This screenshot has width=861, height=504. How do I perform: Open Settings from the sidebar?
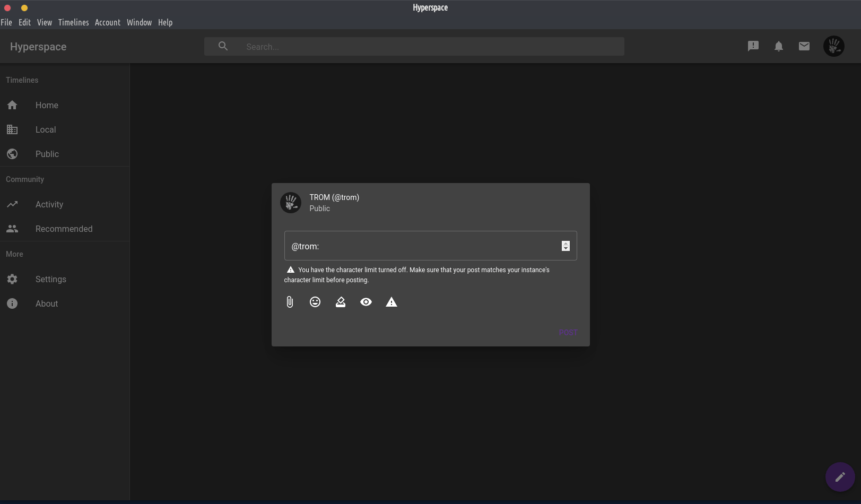pyautogui.click(x=50, y=279)
